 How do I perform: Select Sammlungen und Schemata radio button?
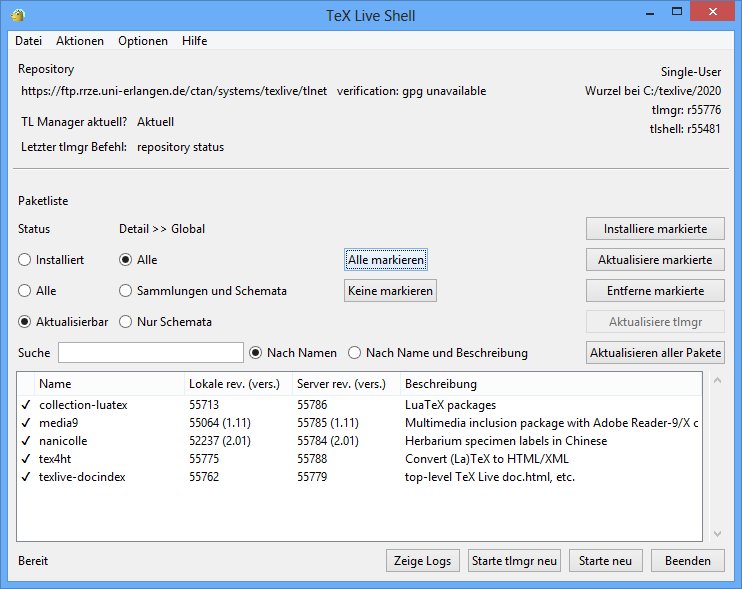coord(125,290)
